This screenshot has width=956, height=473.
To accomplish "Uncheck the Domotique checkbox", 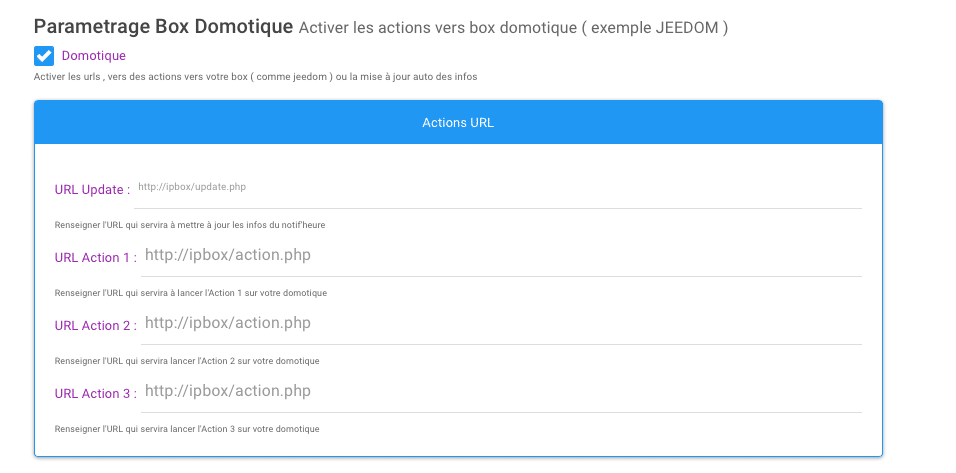I will pos(44,56).
